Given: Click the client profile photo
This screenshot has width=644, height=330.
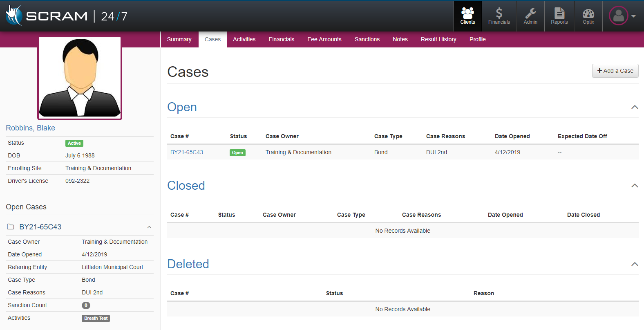Looking at the screenshot, I should click(x=80, y=78).
